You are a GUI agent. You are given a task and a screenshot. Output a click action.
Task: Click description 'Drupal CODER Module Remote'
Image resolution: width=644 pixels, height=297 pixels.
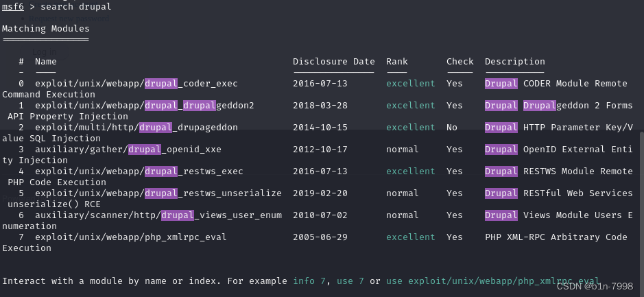click(x=556, y=84)
